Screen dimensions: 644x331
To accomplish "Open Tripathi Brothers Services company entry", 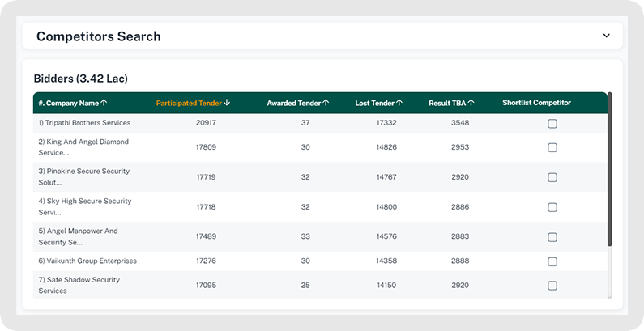I will point(84,123).
